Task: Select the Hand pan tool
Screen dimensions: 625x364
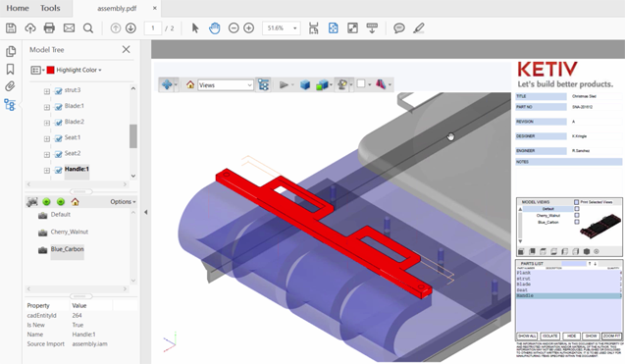Action: (215, 27)
